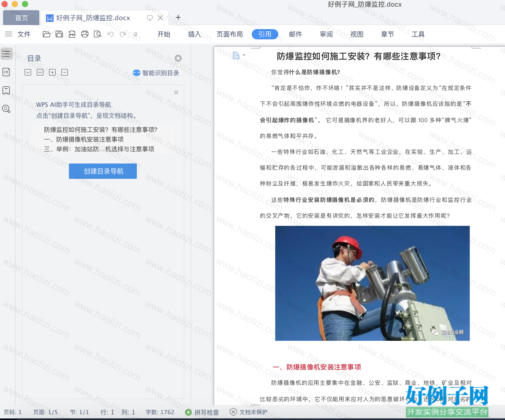Click the worker installing camera image

pos(372,283)
